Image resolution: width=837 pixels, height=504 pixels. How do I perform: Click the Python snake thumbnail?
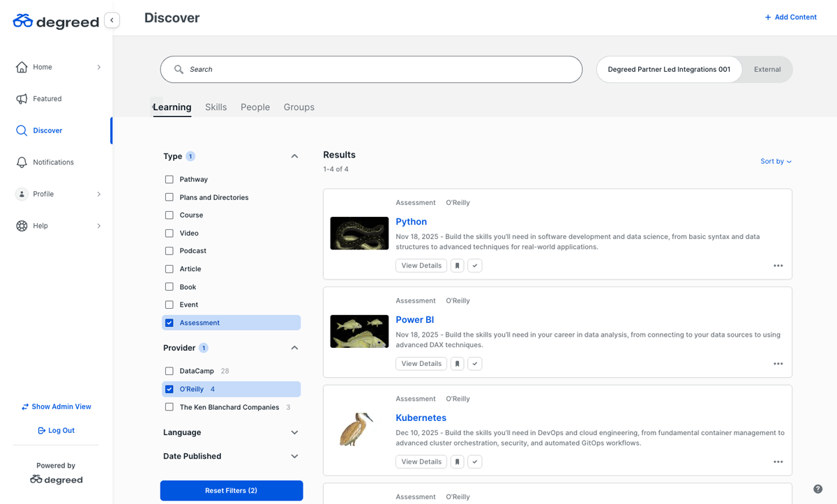point(359,233)
